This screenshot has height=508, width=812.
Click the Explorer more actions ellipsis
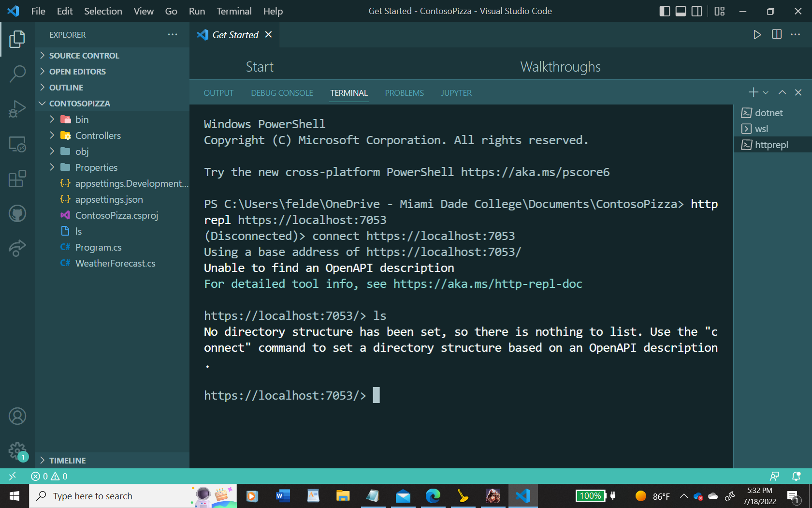[x=173, y=35]
